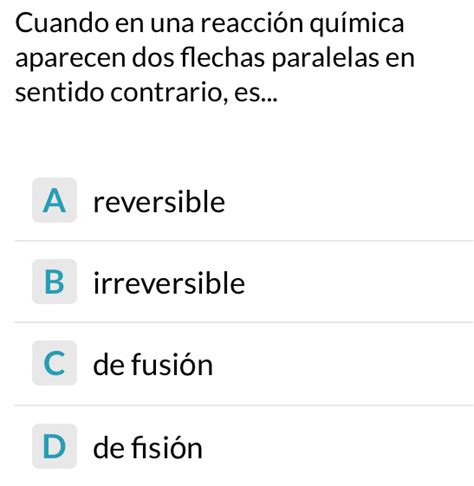This screenshot has height=486, width=474.
Task: Click the empty row area right of 'de fusión'
Action: click(x=343, y=363)
